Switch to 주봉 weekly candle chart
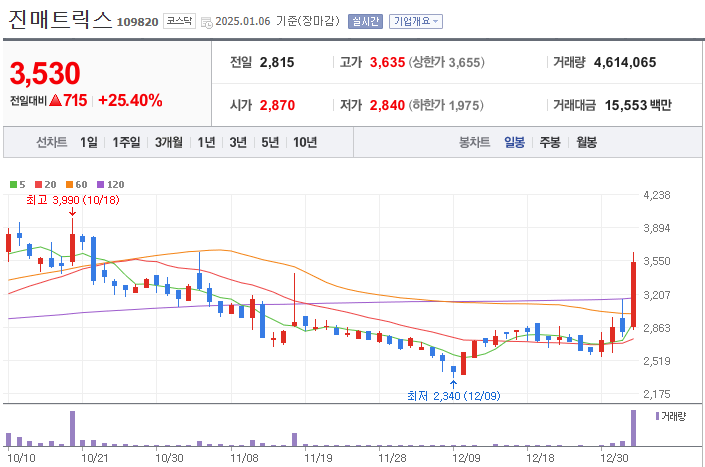This screenshot has width=705, height=467. pyautogui.click(x=550, y=142)
